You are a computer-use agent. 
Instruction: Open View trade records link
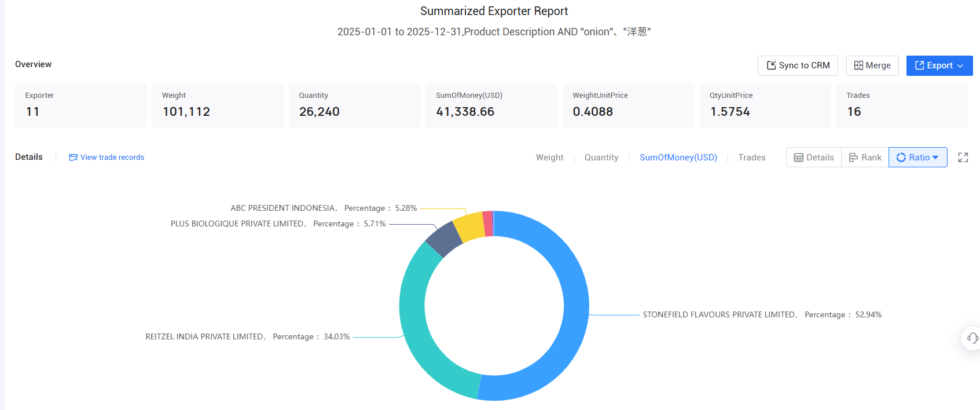(107, 158)
